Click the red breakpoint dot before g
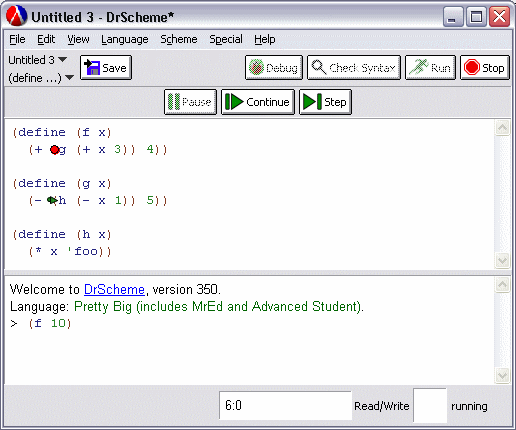 point(54,150)
